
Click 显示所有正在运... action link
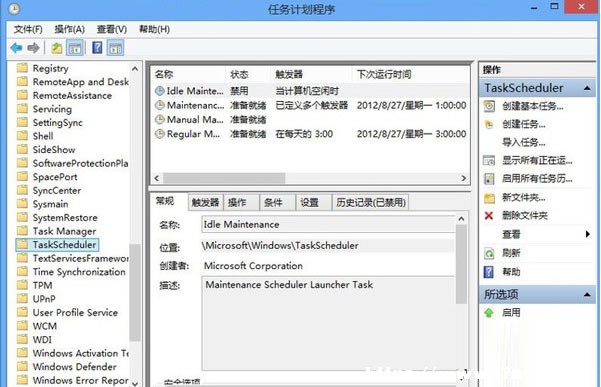click(537, 161)
